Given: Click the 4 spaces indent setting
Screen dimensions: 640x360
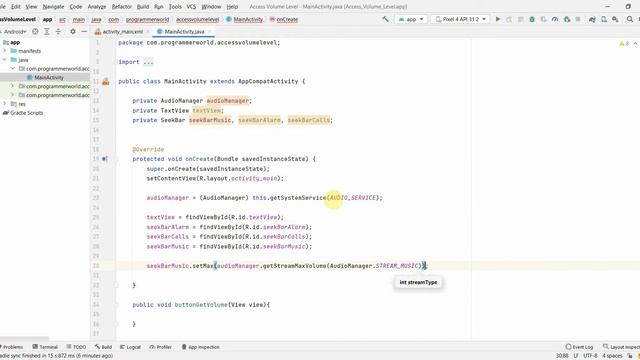Looking at the screenshot, I should click(x=612, y=356).
